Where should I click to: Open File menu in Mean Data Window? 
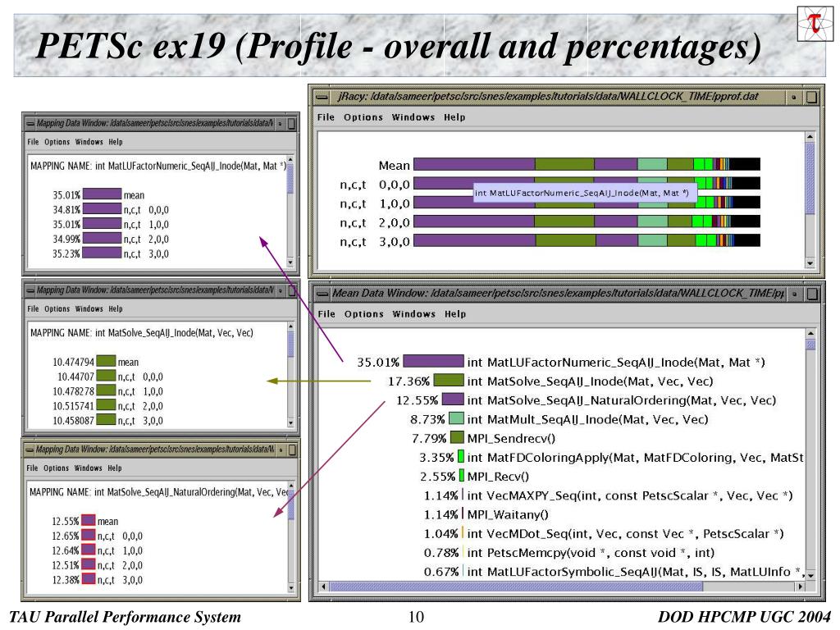326,314
